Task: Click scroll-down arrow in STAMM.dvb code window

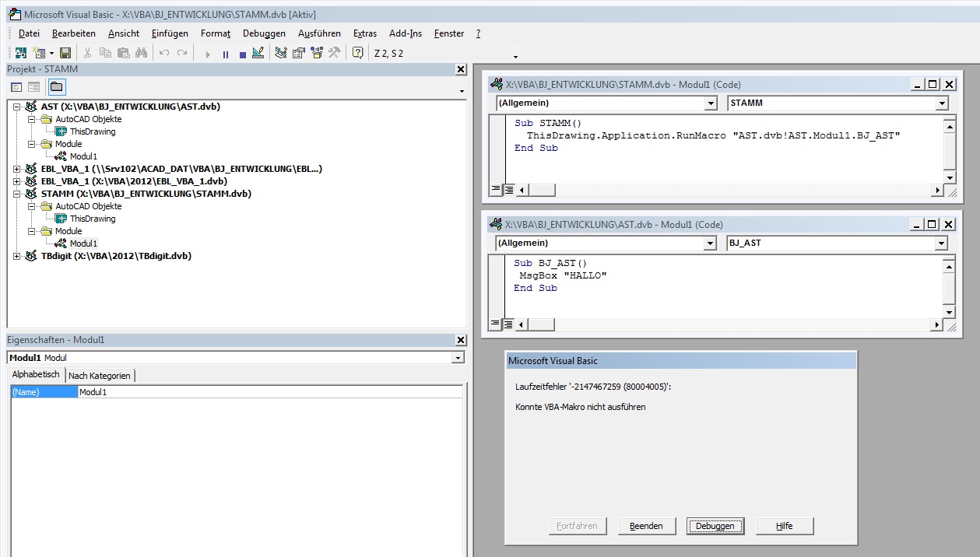Action: click(x=950, y=178)
